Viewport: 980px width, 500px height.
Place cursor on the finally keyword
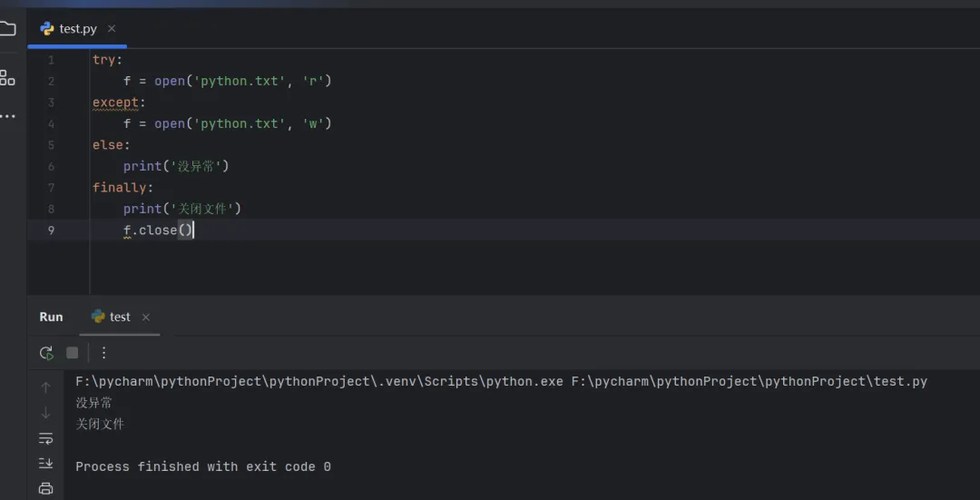[x=119, y=188]
